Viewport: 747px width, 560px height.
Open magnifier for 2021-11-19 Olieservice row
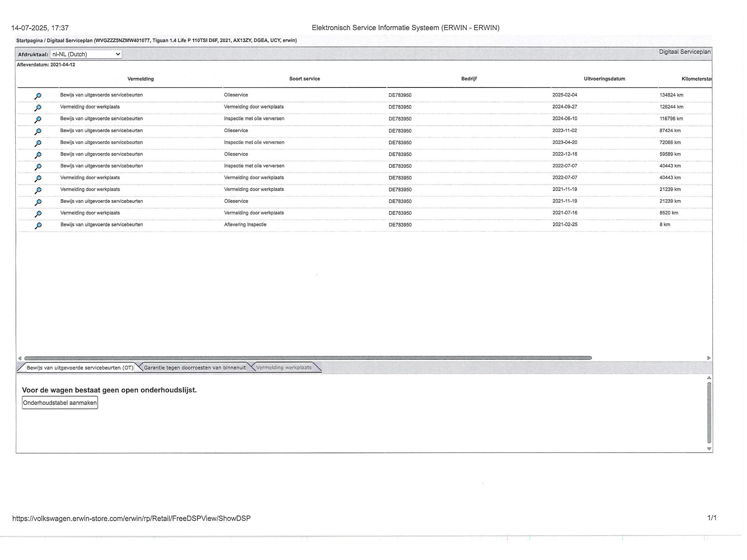pyautogui.click(x=38, y=202)
